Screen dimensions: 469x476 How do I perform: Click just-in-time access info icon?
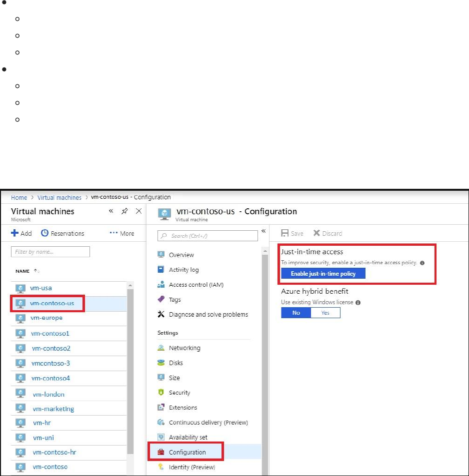tap(422, 263)
